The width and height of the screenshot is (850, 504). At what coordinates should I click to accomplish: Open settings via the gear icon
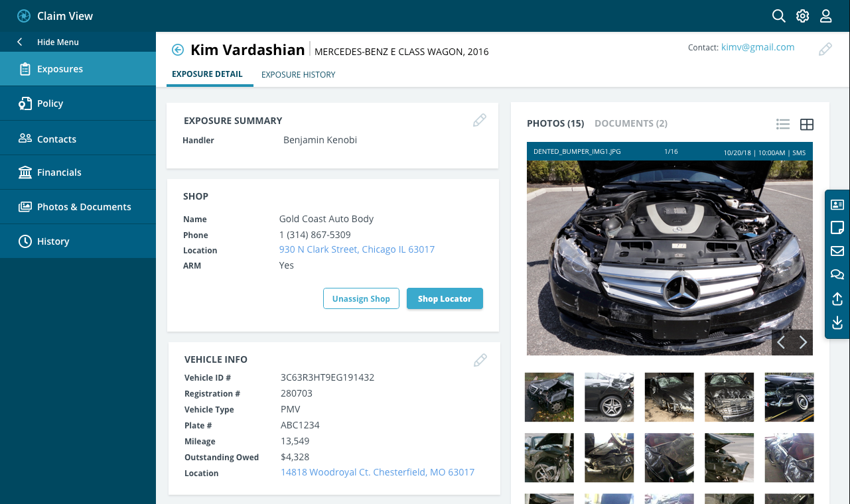[803, 16]
